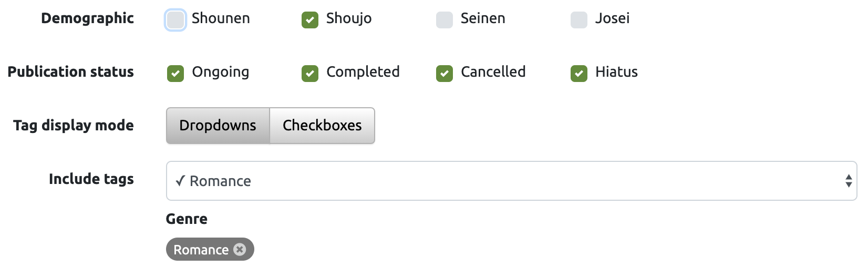Image resolution: width=868 pixels, height=267 pixels.
Task: Click the Completed label text
Action: 363,72
